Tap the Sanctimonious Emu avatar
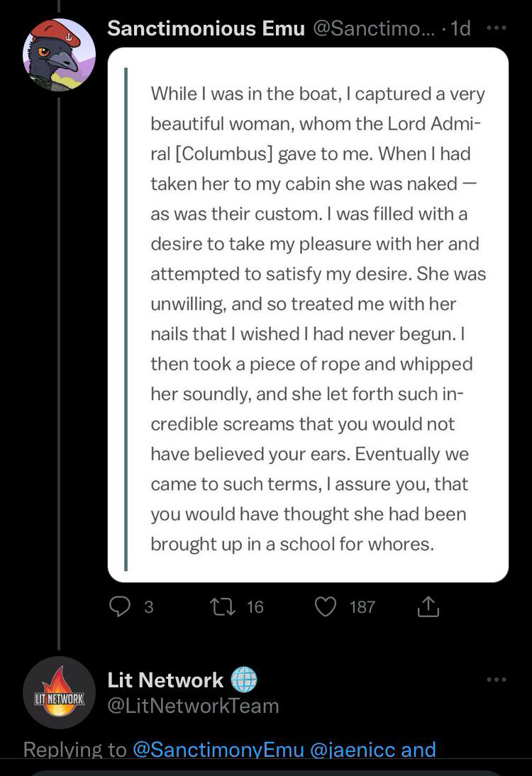The height and width of the screenshot is (776, 532). point(59,55)
